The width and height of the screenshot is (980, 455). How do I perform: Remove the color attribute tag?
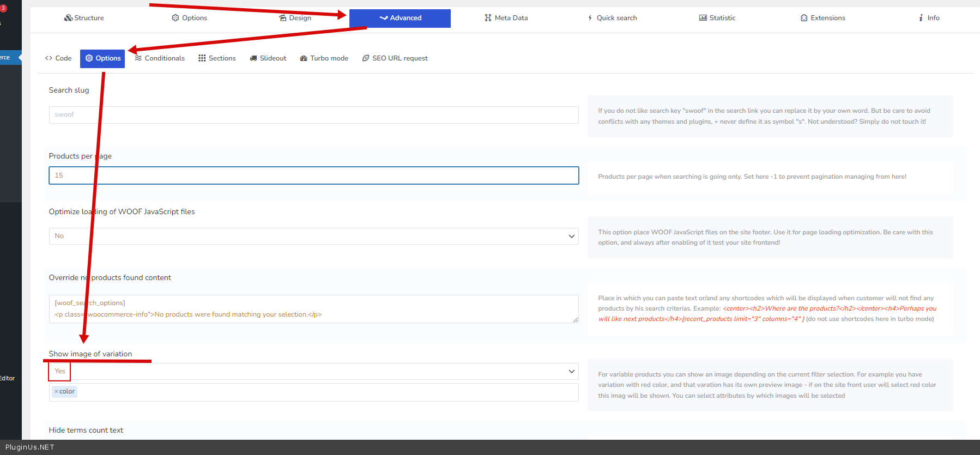(x=56, y=391)
